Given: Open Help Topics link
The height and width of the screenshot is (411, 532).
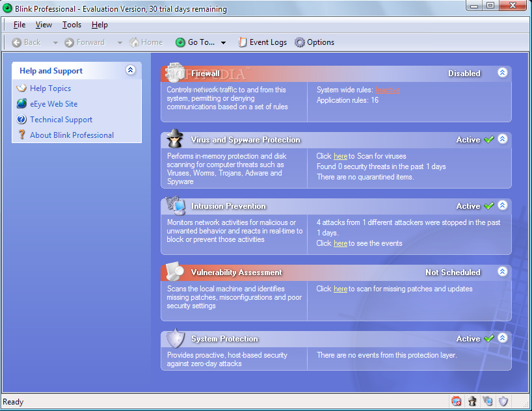Looking at the screenshot, I should [50, 88].
